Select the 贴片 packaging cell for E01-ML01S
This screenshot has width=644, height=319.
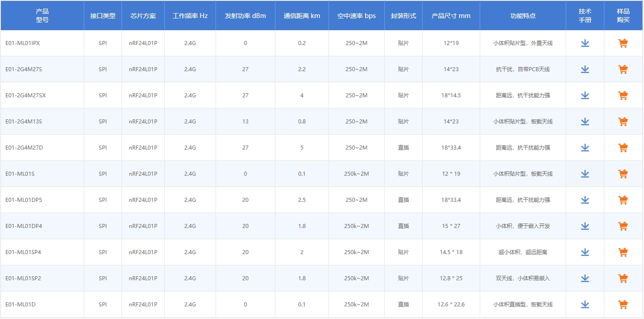click(403, 173)
